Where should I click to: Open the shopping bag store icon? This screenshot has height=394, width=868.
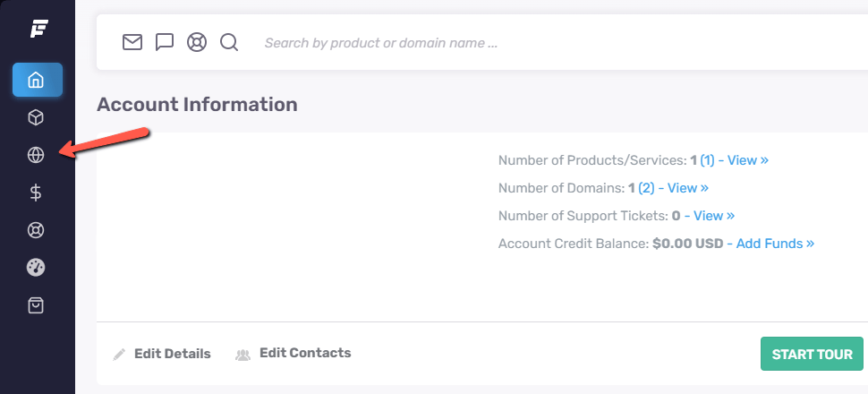click(x=36, y=305)
